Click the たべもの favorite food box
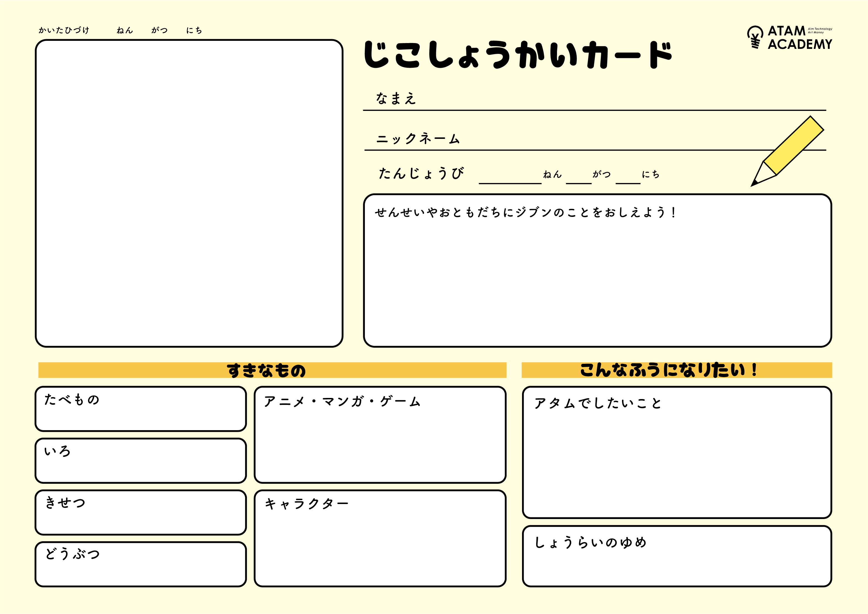Viewport: 868px width, 614px height. tap(141, 409)
